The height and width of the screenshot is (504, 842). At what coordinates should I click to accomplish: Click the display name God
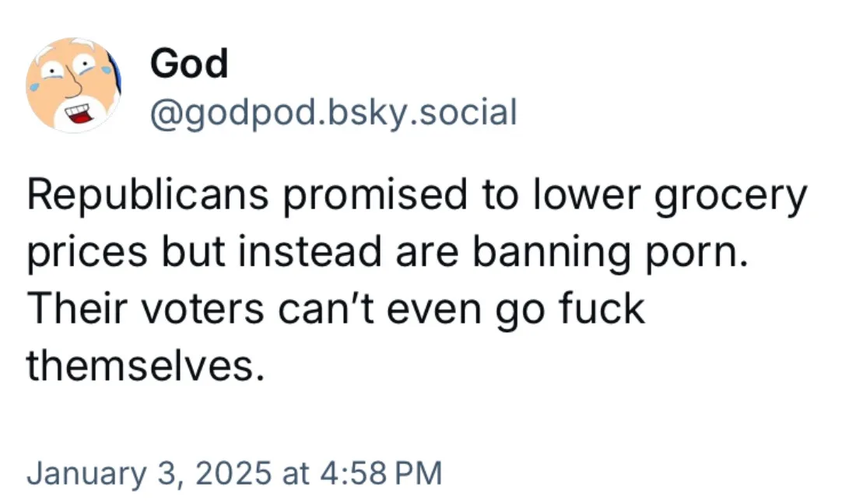(x=189, y=63)
